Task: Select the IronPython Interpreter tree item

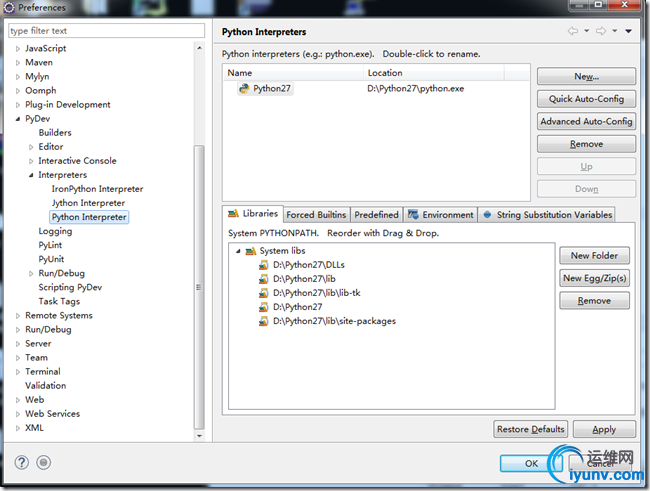Action: coord(97,189)
